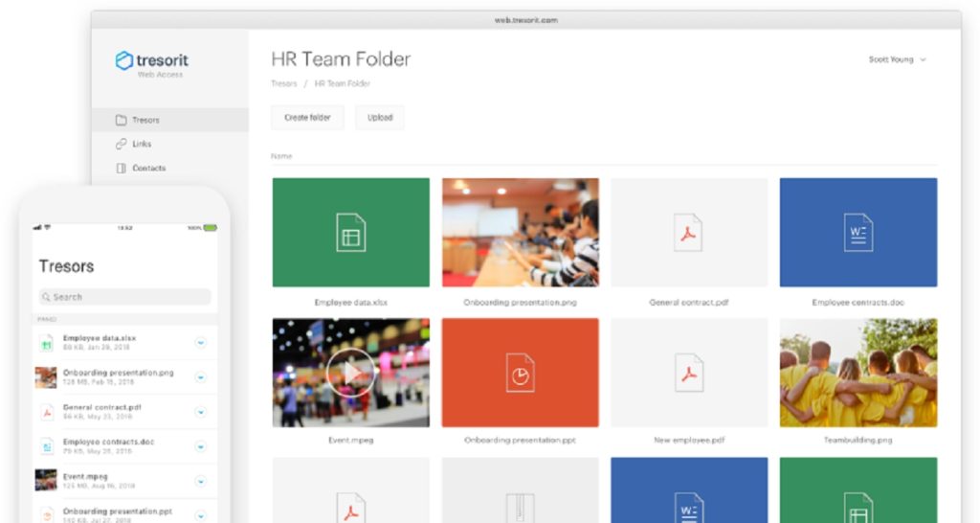Click the Word icon on Employee contracts.doc tile
Screen dimensions: 980x523
pos(857,233)
